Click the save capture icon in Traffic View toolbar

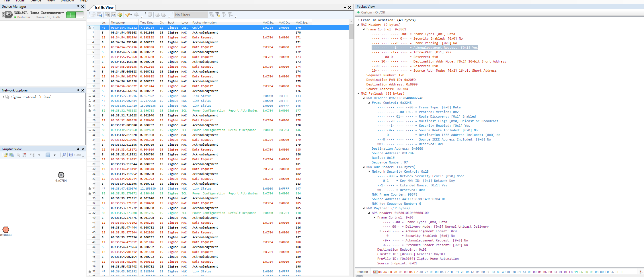[99, 15]
